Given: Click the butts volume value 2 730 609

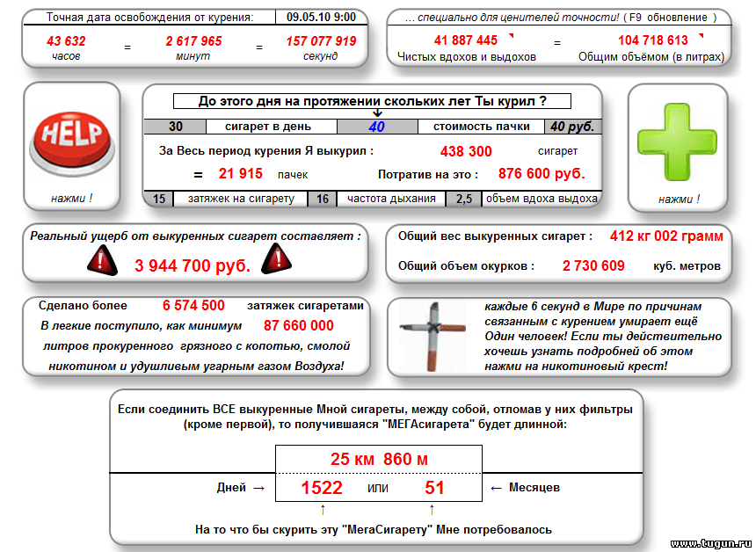Looking at the screenshot, I should point(593,265).
